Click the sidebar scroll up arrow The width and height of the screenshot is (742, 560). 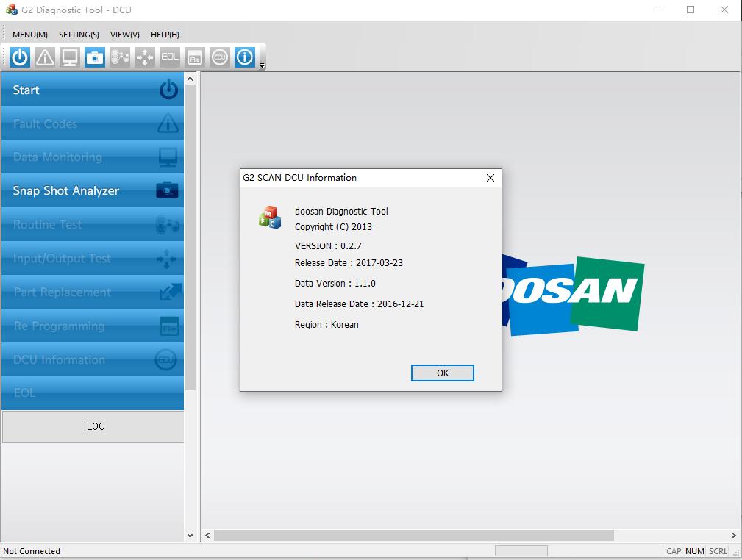point(190,79)
